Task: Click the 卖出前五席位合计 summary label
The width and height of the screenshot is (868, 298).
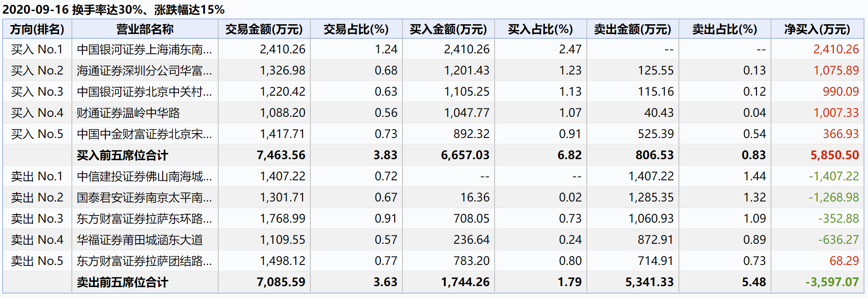Action: pos(123,282)
